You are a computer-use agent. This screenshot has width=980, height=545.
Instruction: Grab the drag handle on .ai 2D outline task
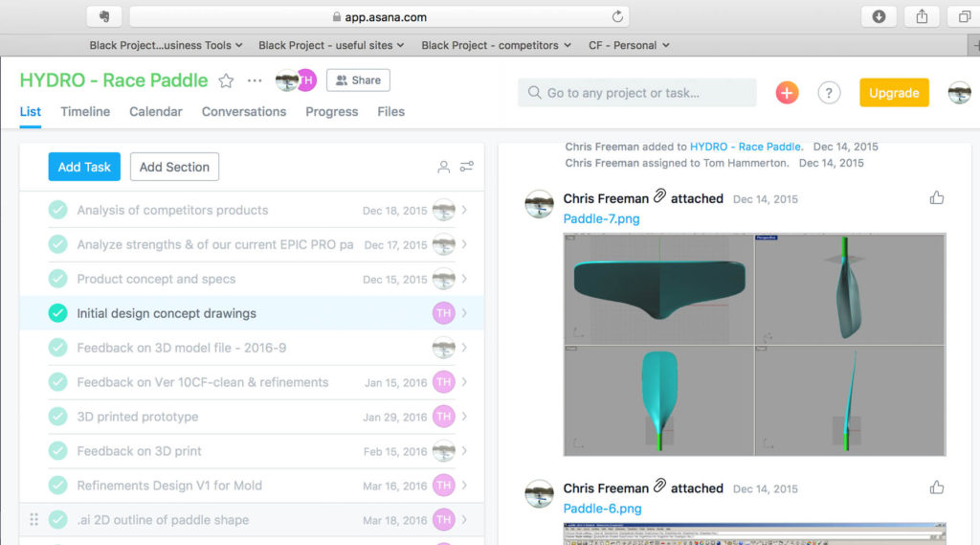pyautogui.click(x=33, y=519)
